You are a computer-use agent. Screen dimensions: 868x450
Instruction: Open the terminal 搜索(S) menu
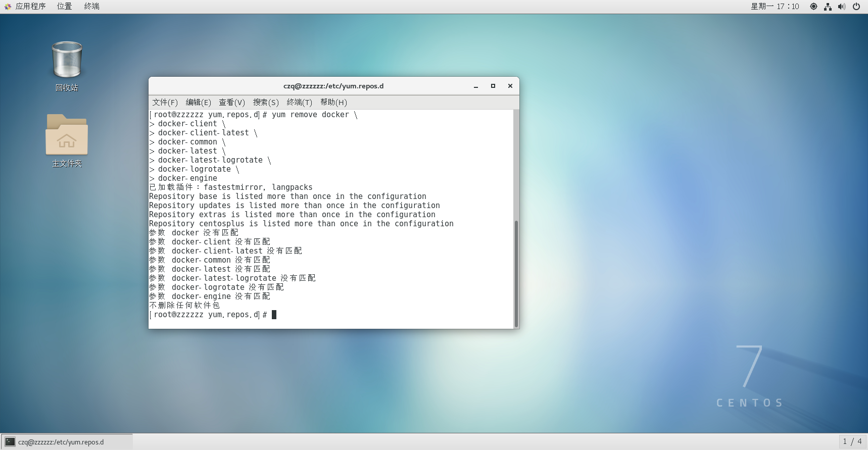pyautogui.click(x=266, y=103)
